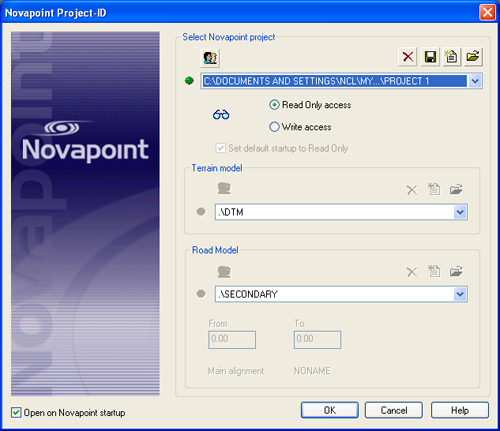Click the To value input field
Screen dimensions: 500x431
[x=317, y=339]
